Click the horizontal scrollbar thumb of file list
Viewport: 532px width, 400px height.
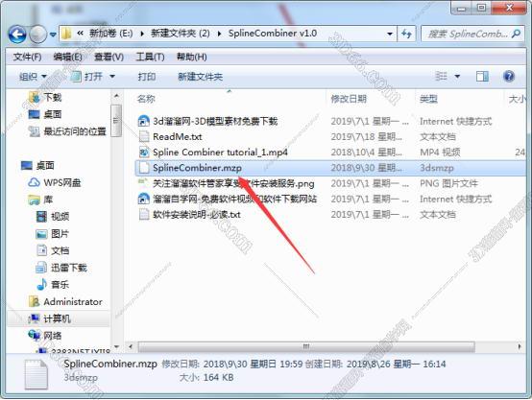point(306,346)
